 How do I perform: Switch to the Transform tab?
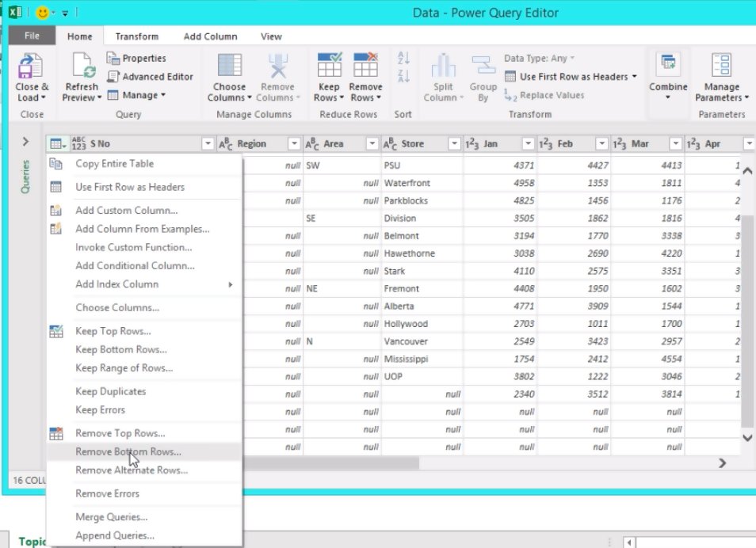click(137, 36)
